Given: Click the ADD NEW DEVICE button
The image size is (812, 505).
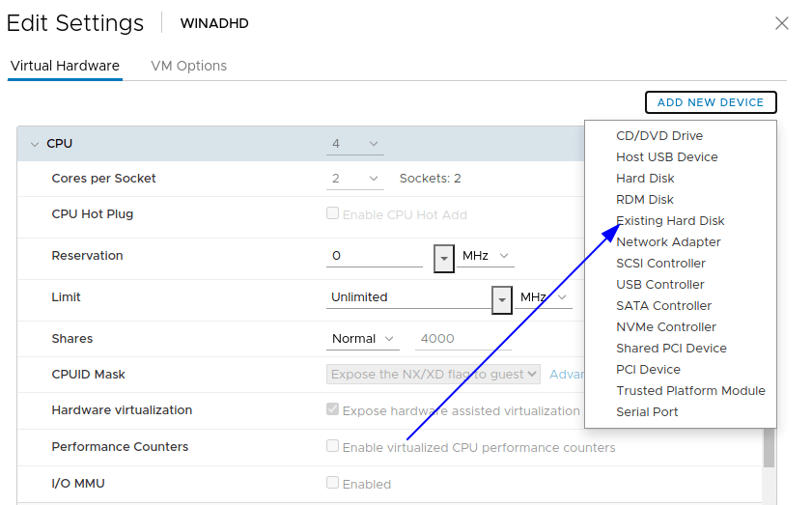Looking at the screenshot, I should pos(710,102).
